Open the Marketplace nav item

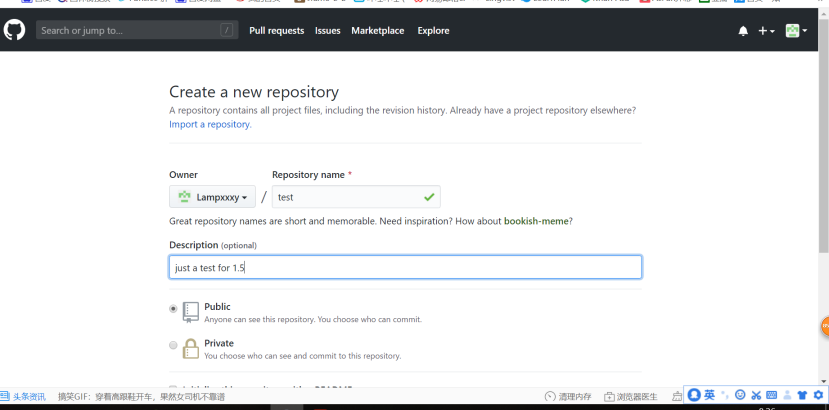[x=377, y=31]
